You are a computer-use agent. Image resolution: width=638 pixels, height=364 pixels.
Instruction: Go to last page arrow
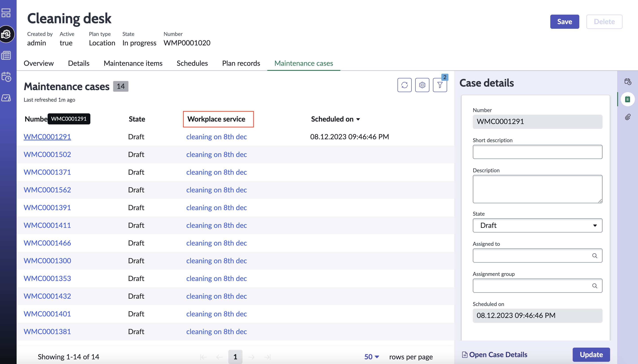(267, 357)
